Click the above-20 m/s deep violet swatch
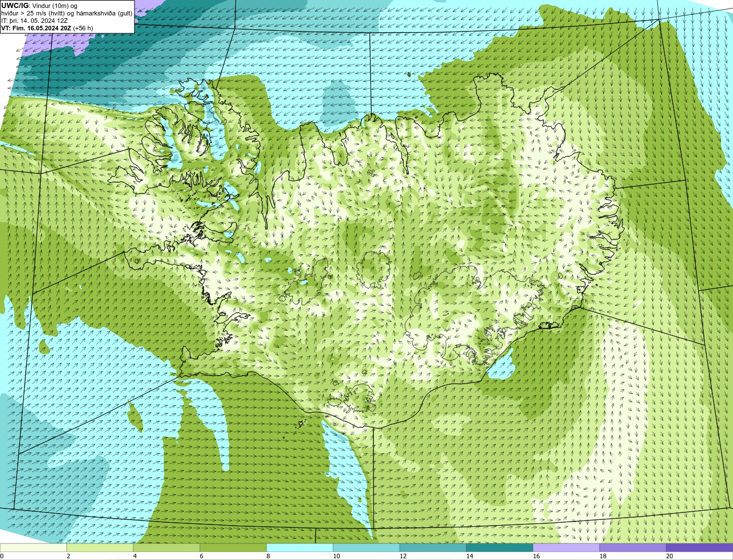This screenshot has height=560, width=733. (699, 547)
